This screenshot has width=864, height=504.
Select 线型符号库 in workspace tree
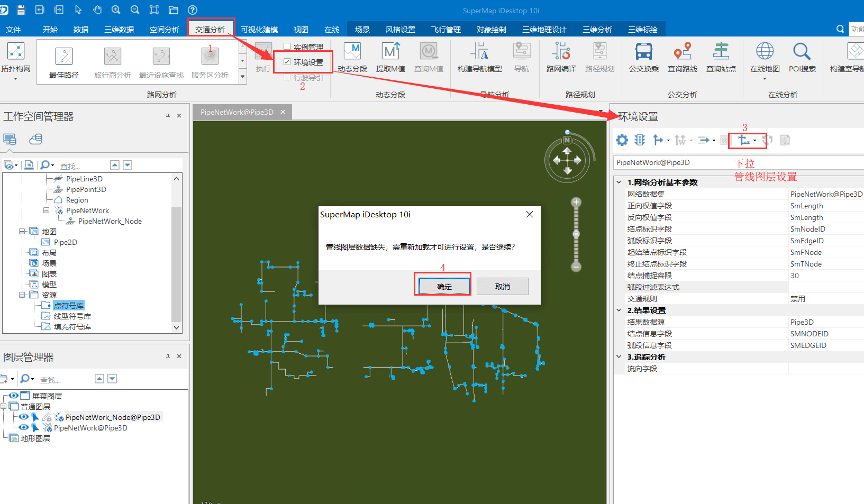72,316
